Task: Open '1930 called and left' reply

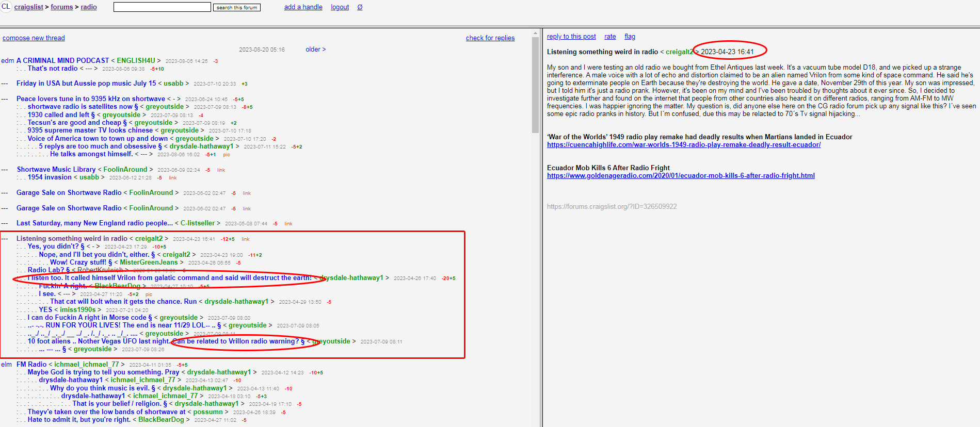Action: [x=61, y=115]
